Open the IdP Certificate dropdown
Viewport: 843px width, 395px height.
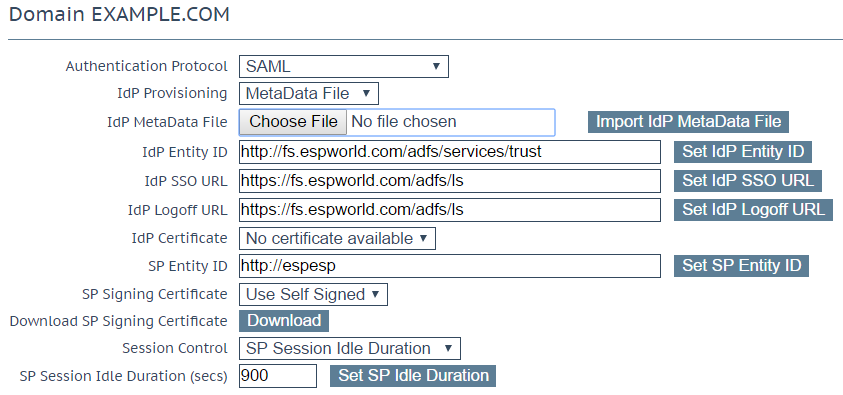(x=337, y=239)
